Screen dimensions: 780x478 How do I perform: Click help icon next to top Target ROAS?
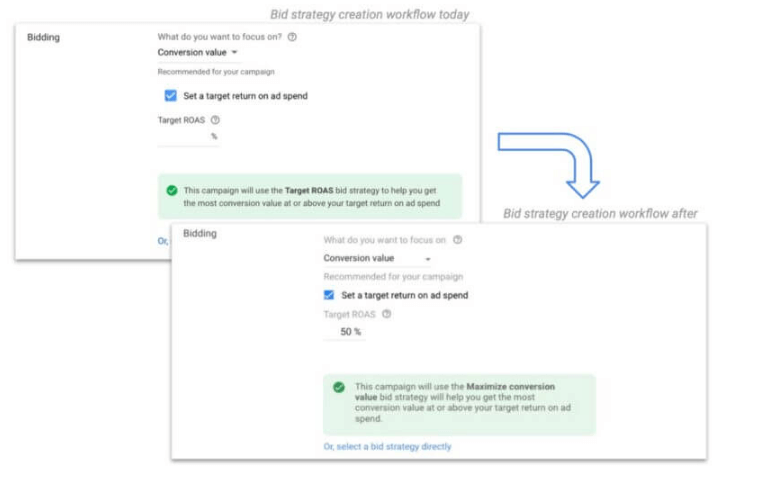(215, 120)
